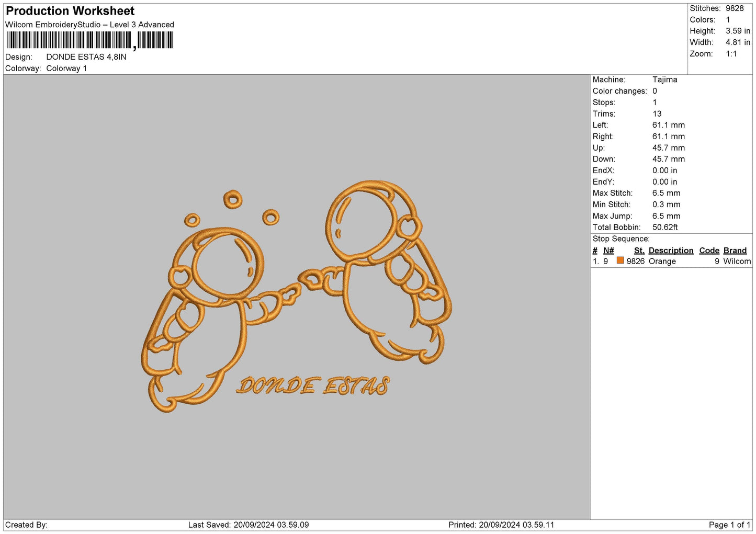Viewport: 756px width, 534px height.
Task: Click the DONDE ESTAS embroidered text
Action: [x=313, y=386]
